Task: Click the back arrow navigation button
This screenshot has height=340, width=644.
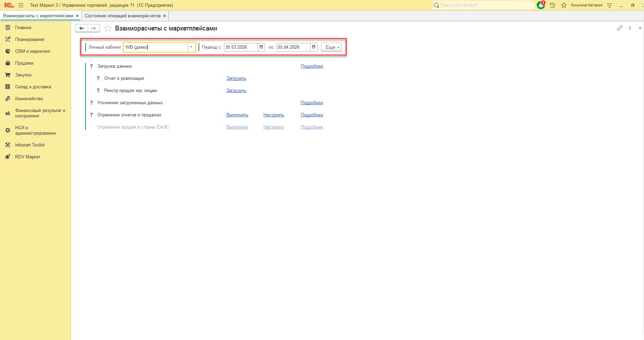Action: (82, 28)
